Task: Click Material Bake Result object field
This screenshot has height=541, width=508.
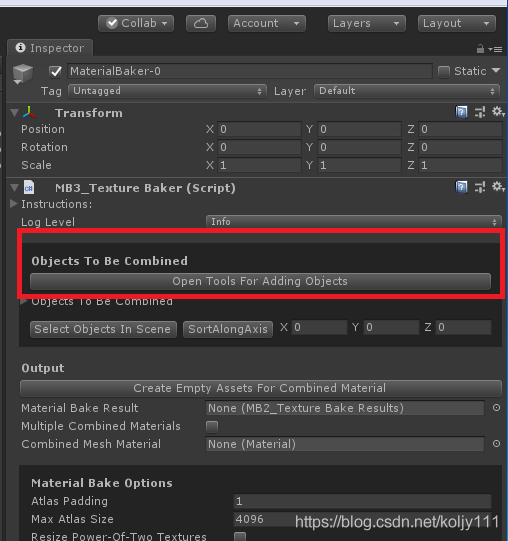Action: click(x=345, y=408)
